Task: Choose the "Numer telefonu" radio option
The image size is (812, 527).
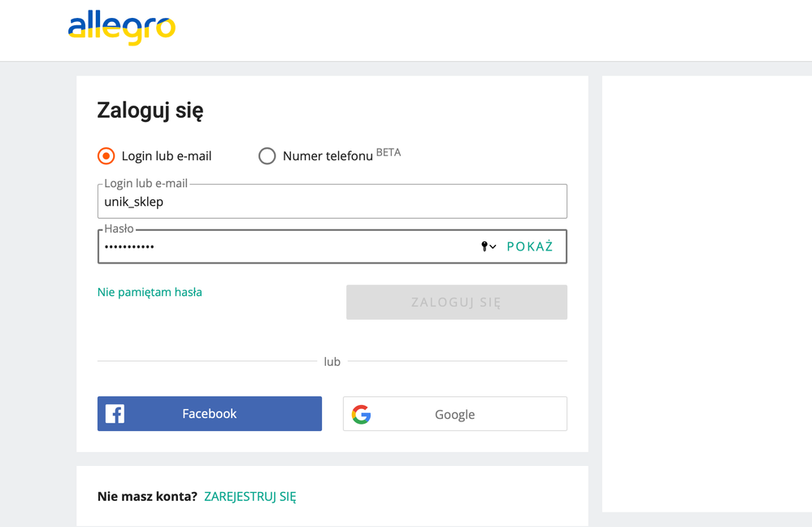Action: point(267,156)
